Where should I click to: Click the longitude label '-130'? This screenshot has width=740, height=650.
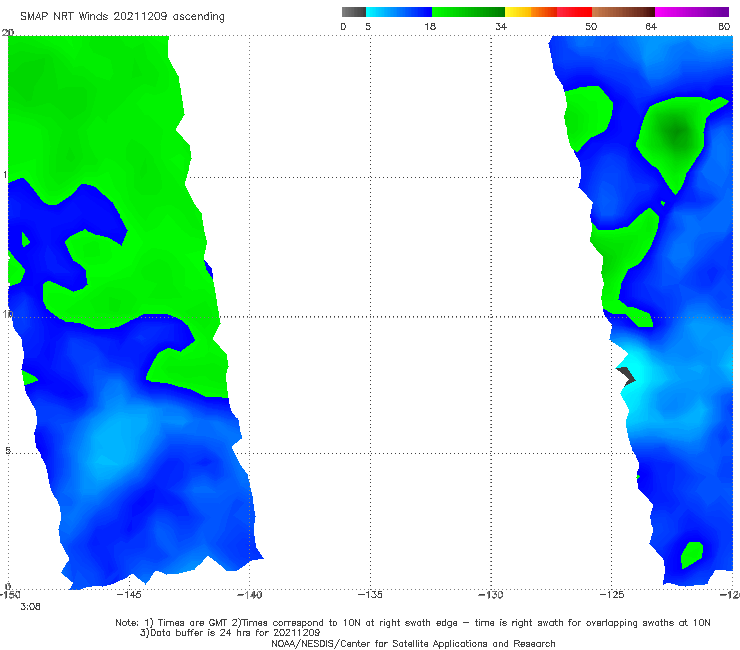[x=491, y=594]
